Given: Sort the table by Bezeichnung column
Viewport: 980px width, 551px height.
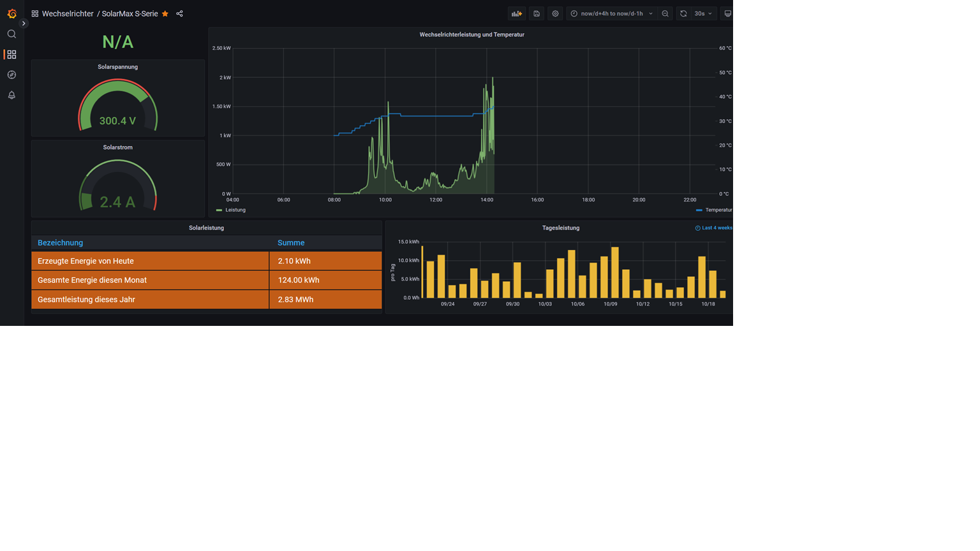Looking at the screenshot, I should (x=60, y=242).
